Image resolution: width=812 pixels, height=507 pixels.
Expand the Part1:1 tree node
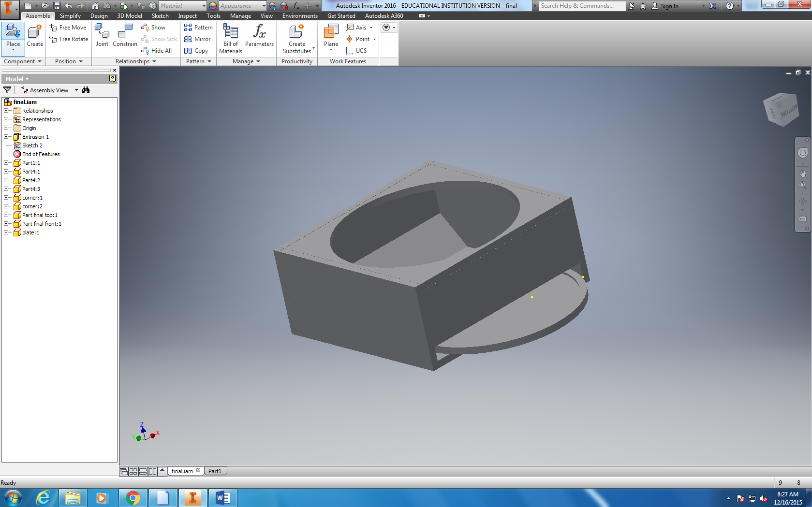click(7, 163)
